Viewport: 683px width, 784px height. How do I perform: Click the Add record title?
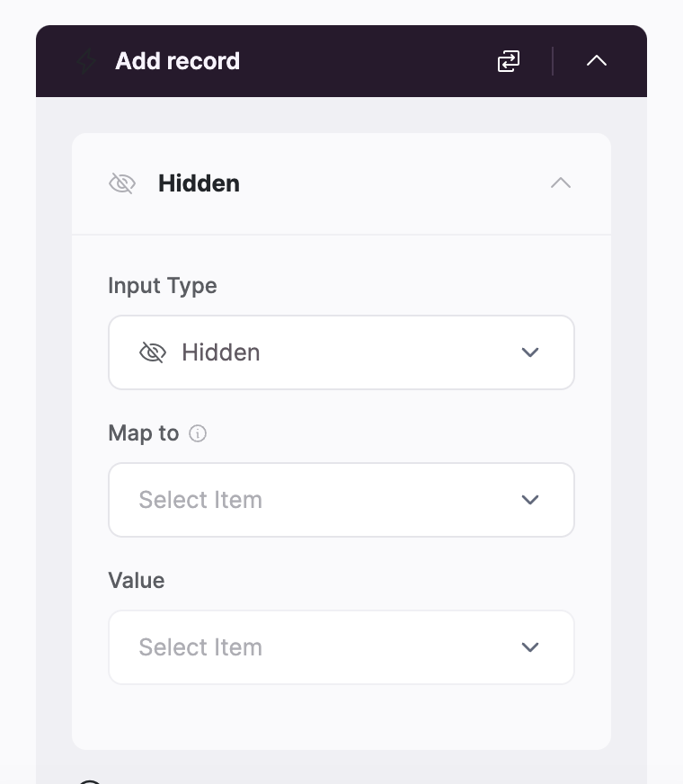coord(177,61)
